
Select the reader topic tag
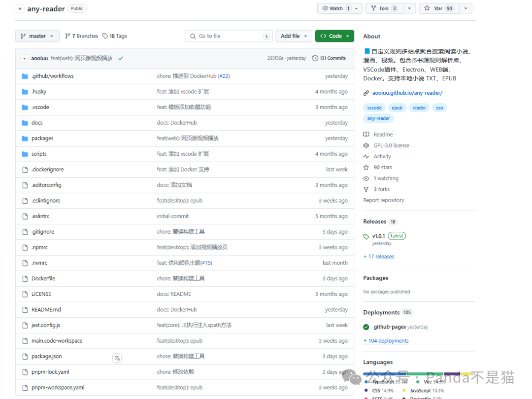419,108
